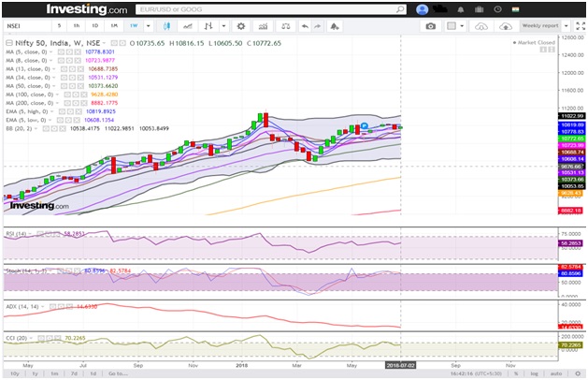Create a price alert bell icon
588x380 pixels.
click(334, 26)
